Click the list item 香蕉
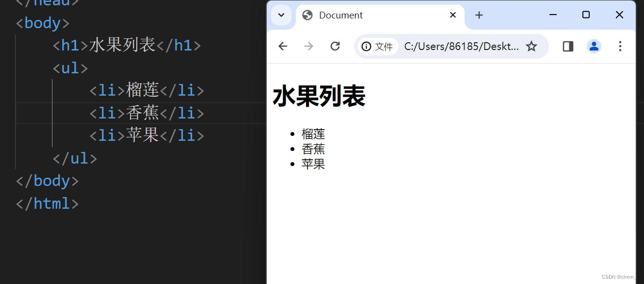644x284 pixels. point(313,149)
